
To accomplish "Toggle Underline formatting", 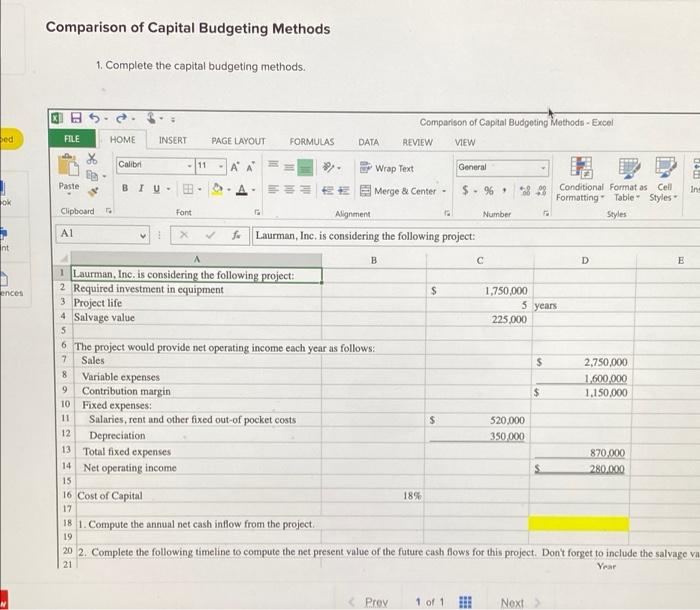I will coord(156,189).
